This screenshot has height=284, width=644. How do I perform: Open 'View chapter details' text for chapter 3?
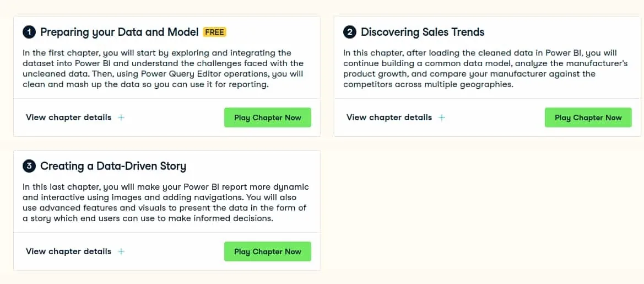[69, 251]
